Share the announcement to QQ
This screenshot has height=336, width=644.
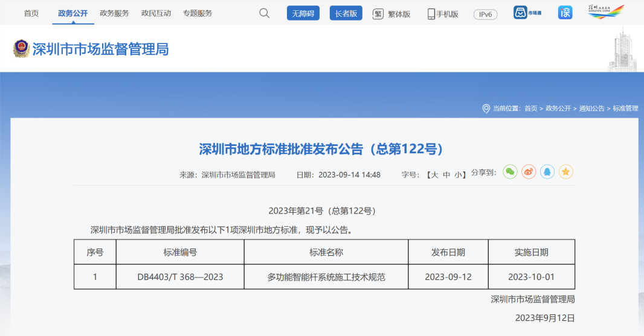click(547, 172)
